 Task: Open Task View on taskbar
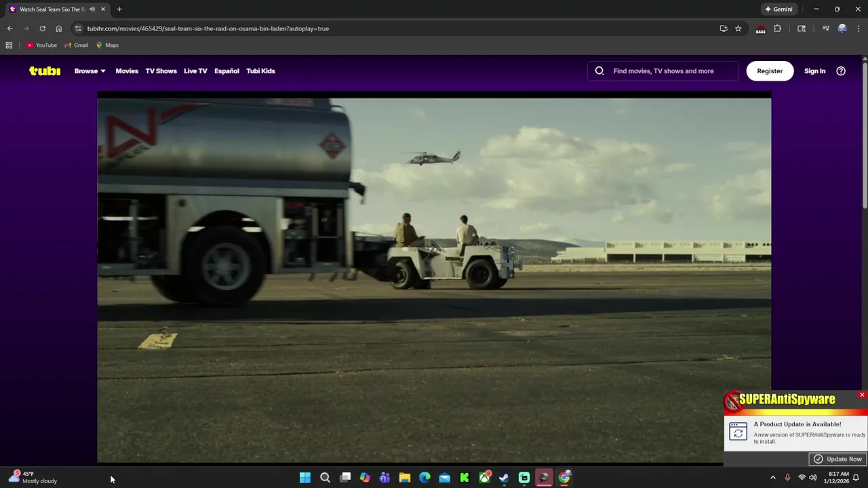[x=345, y=478]
